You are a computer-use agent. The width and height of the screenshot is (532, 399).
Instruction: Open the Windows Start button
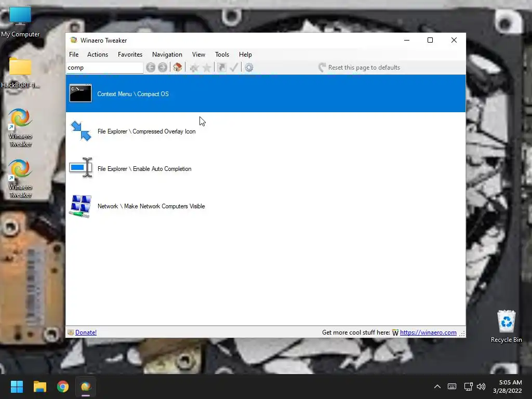[x=17, y=387]
